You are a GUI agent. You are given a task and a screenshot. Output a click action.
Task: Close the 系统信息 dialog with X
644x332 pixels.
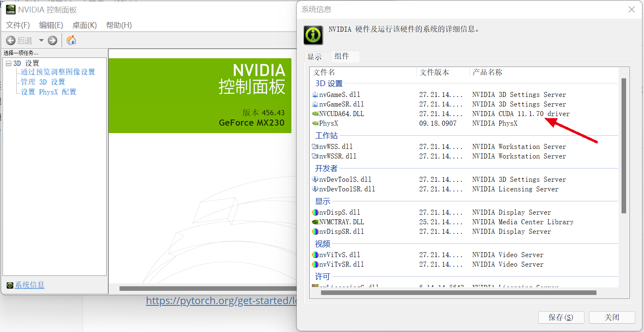(632, 9)
